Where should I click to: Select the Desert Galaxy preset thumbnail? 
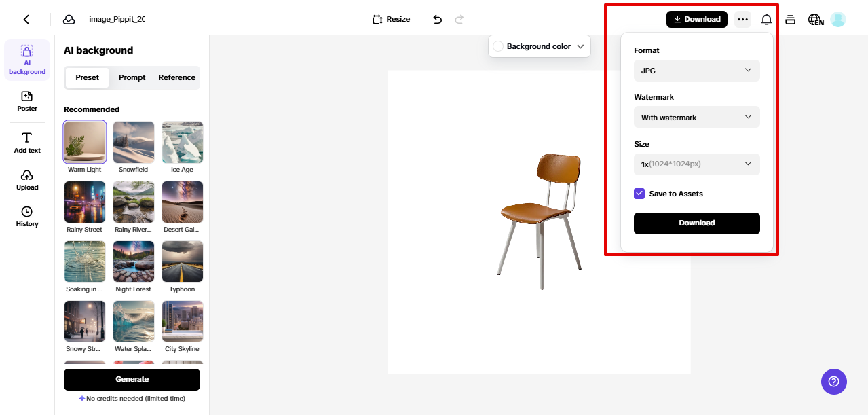tap(183, 202)
